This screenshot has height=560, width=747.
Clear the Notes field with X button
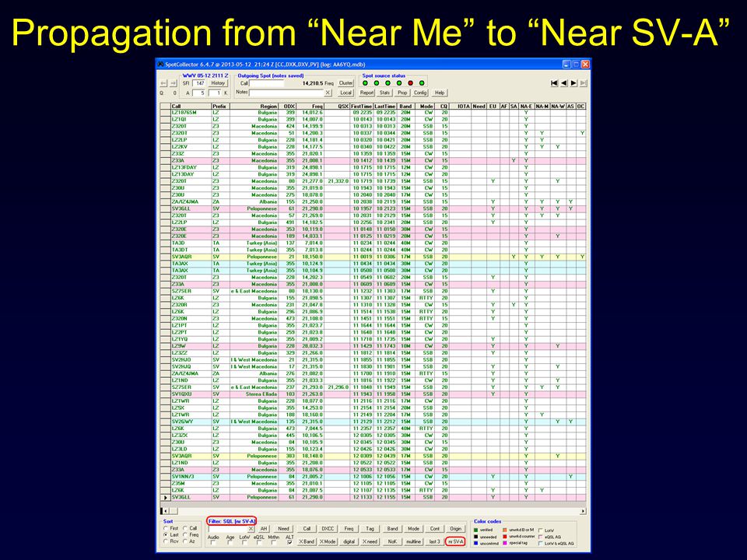coord(328,93)
